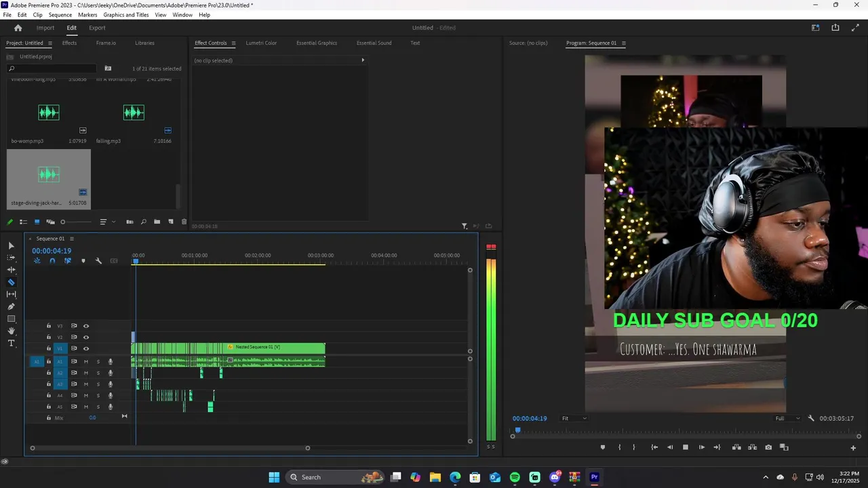Select the Rectangle tool

[11, 319]
